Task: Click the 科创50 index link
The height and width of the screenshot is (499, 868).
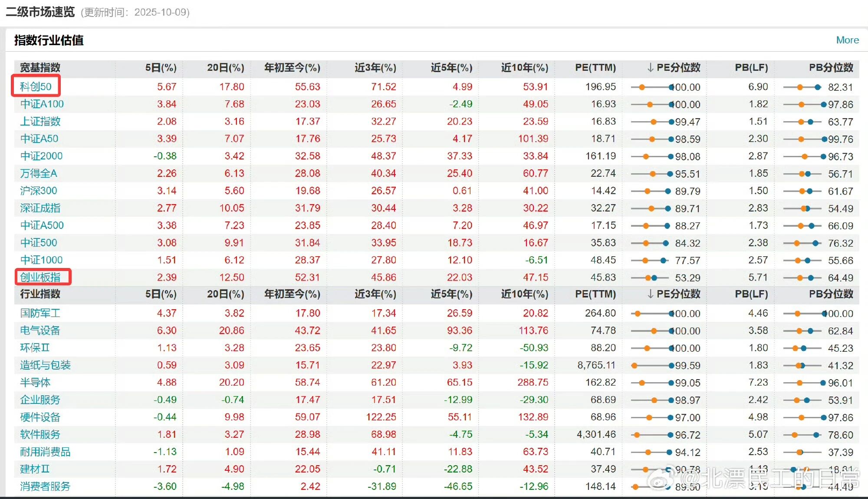Action: pyautogui.click(x=36, y=86)
